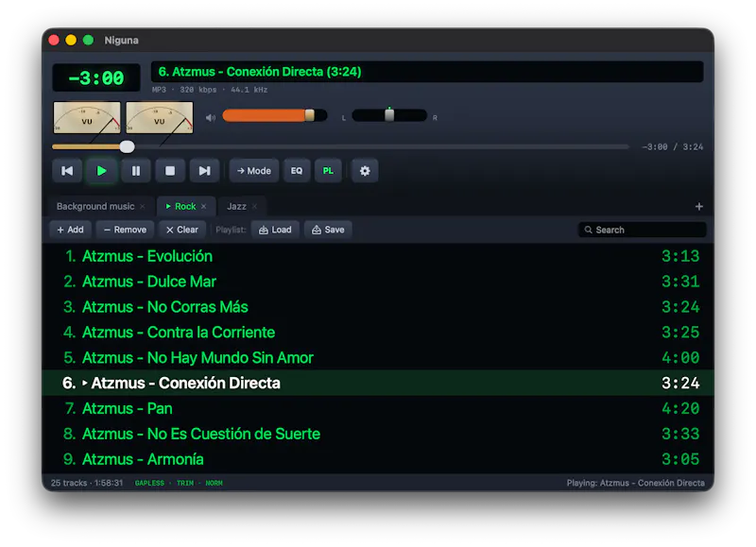The width and height of the screenshot is (756, 547).
Task: Close the Jazz playlist tab
Action: click(x=254, y=206)
